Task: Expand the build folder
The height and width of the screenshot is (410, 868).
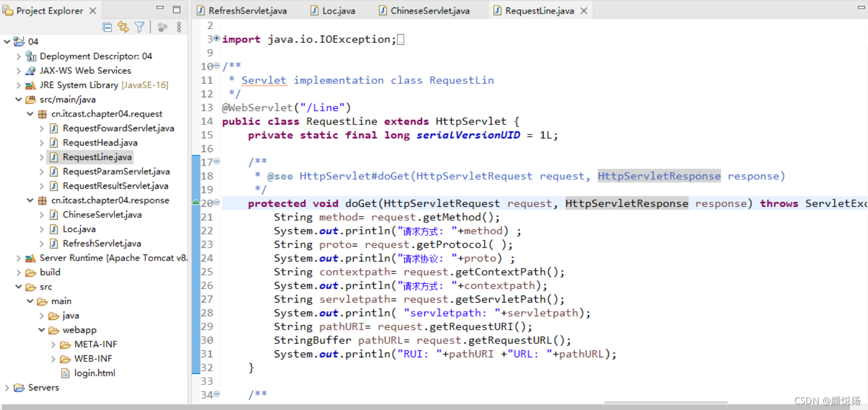Action: click(x=19, y=272)
